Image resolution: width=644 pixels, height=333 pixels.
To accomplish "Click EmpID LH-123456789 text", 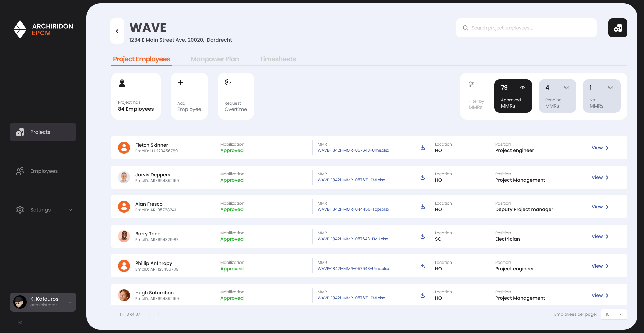I will click(x=156, y=151).
